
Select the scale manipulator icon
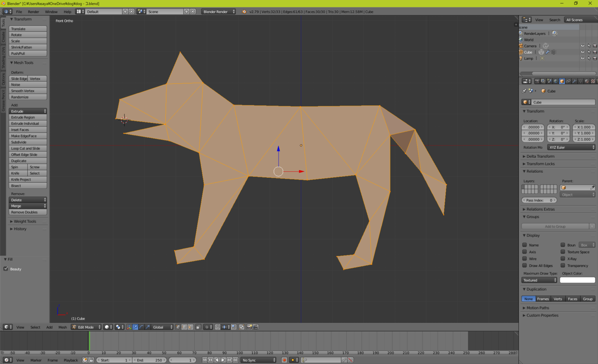tap(148, 327)
